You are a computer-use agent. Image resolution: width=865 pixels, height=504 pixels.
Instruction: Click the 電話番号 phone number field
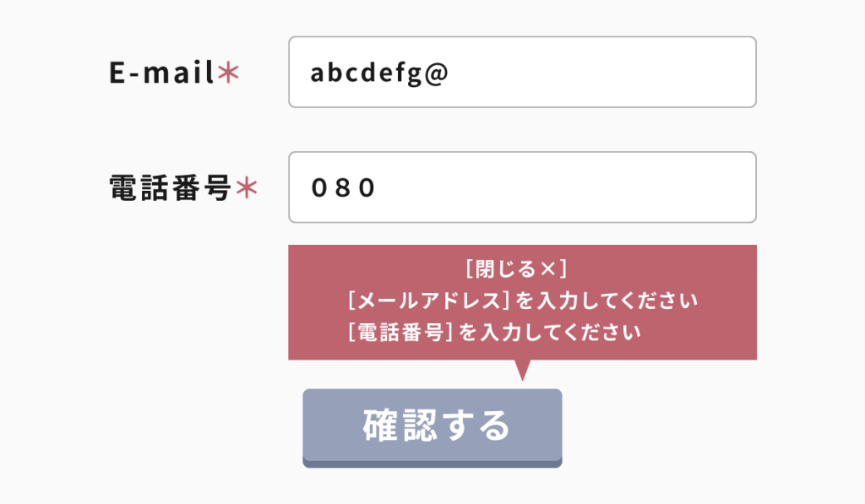click(x=522, y=187)
